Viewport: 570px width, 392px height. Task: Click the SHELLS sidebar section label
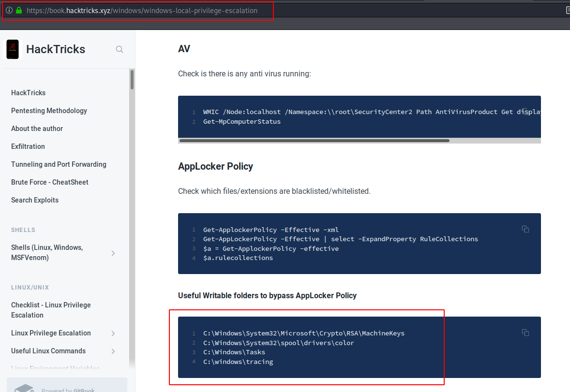point(23,230)
